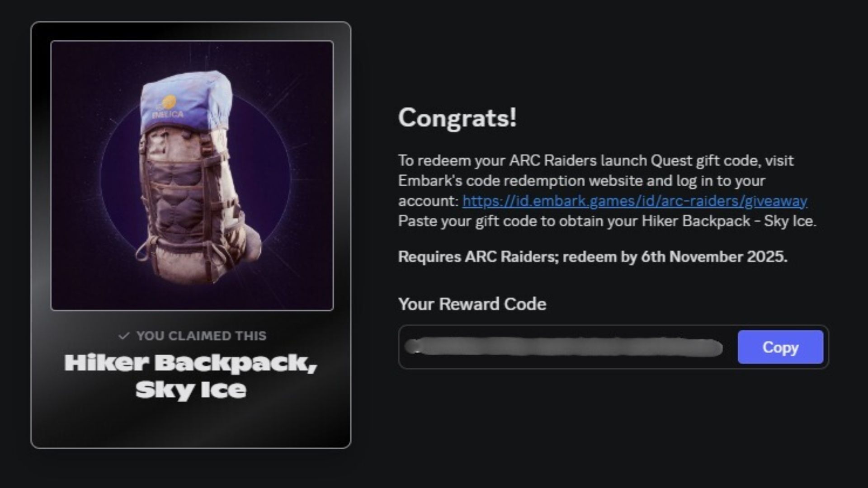Click the "Sky Ice" title line on the card

191,389
